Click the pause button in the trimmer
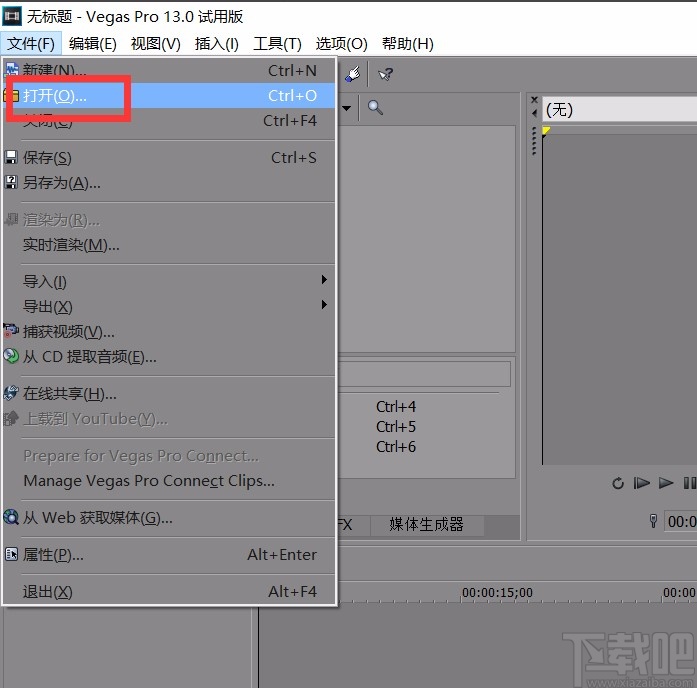This screenshot has width=697, height=688. pyautogui.click(x=689, y=483)
